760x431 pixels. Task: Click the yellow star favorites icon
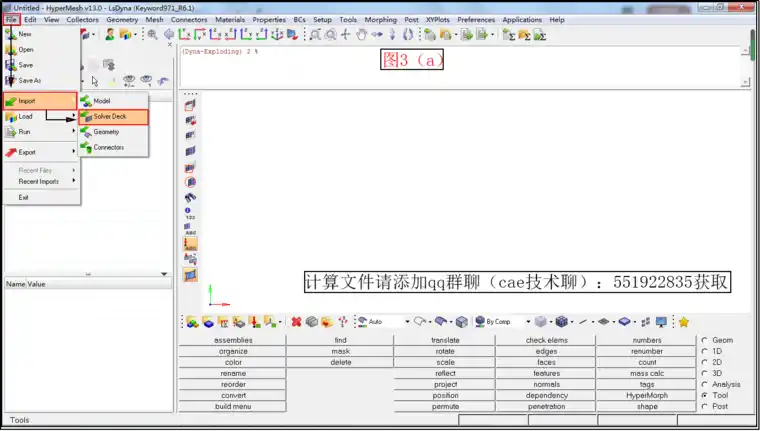click(x=683, y=322)
